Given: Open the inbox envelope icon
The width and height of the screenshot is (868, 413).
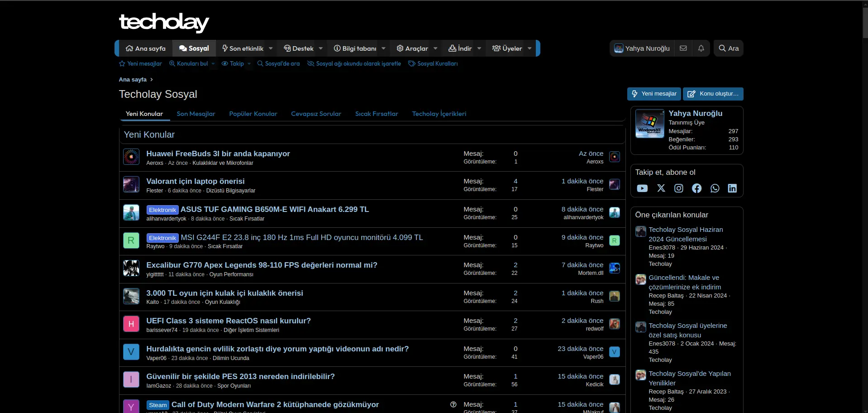Looking at the screenshot, I should (683, 48).
